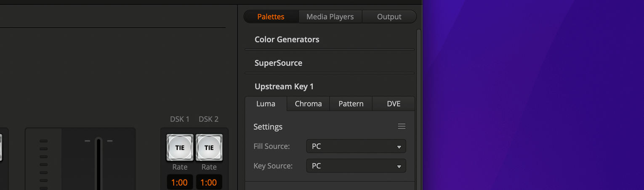Toggle the DSK 2 TIE button
The width and height of the screenshot is (644, 190).
(x=209, y=148)
